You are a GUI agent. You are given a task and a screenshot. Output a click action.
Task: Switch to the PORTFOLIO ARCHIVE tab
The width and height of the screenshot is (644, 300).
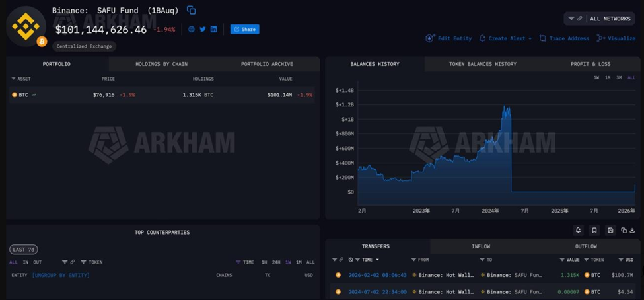(267, 64)
